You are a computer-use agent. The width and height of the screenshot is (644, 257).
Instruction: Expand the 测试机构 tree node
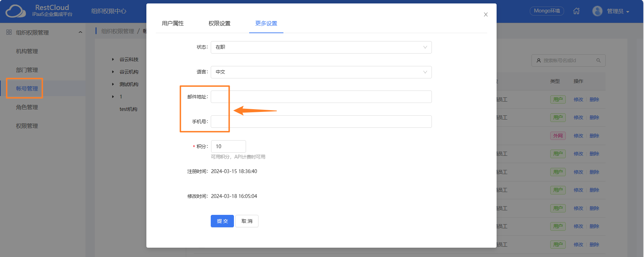tap(113, 84)
